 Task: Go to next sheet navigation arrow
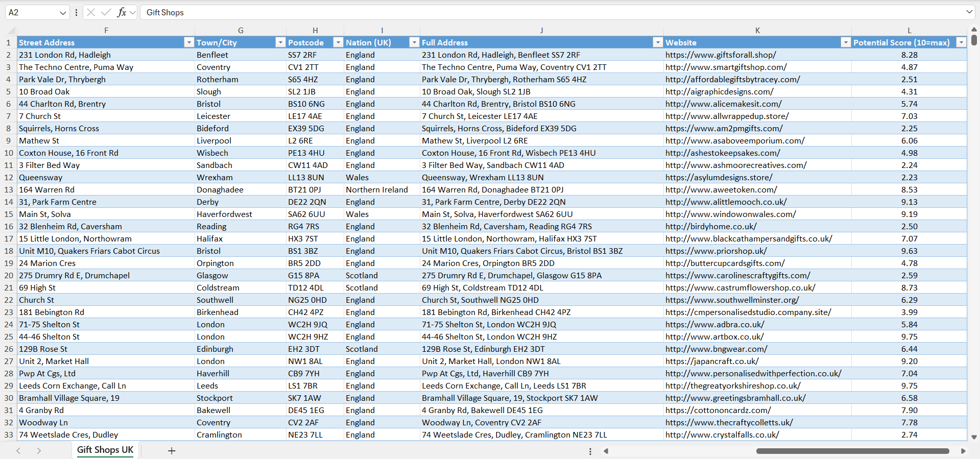pos(39,451)
